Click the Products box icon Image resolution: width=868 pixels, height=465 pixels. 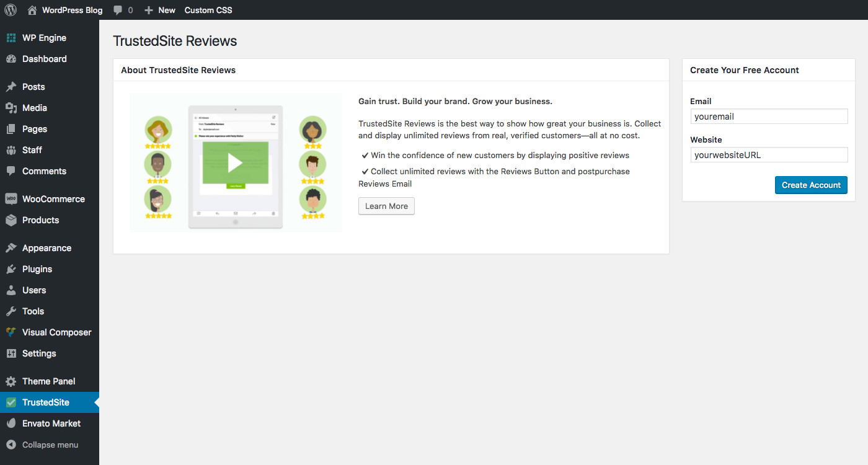[x=11, y=220]
